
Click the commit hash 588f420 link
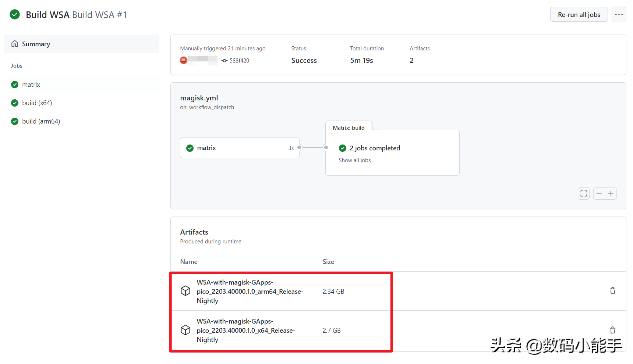239,61
